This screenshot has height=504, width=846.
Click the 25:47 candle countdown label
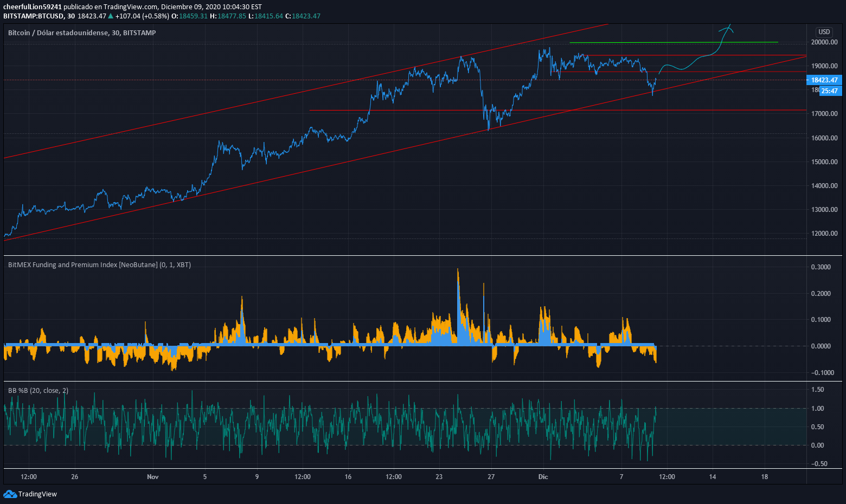point(830,91)
